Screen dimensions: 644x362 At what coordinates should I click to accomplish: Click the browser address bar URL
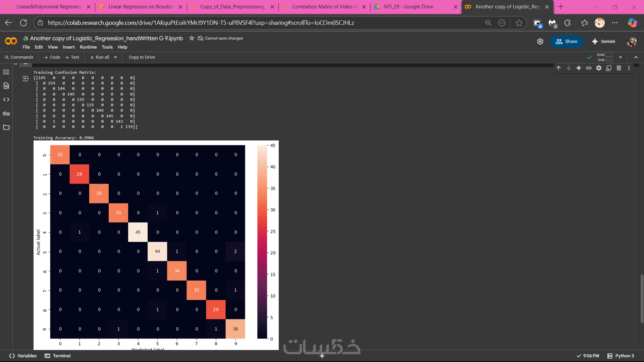click(201, 23)
